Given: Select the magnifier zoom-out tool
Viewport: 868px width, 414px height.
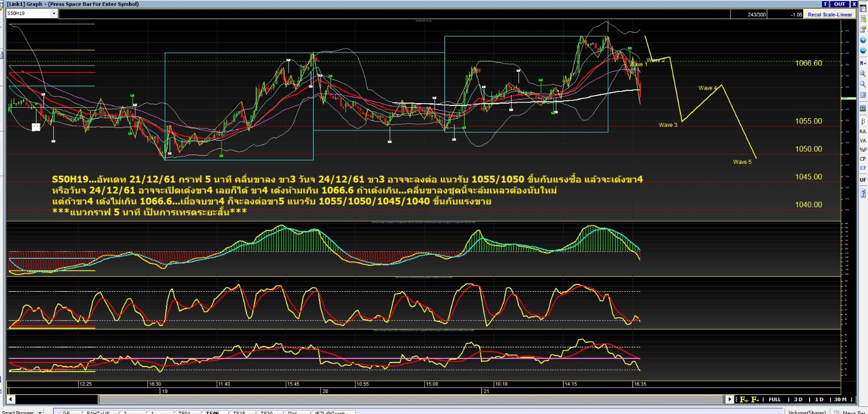Looking at the screenshot, I should click(x=863, y=84).
